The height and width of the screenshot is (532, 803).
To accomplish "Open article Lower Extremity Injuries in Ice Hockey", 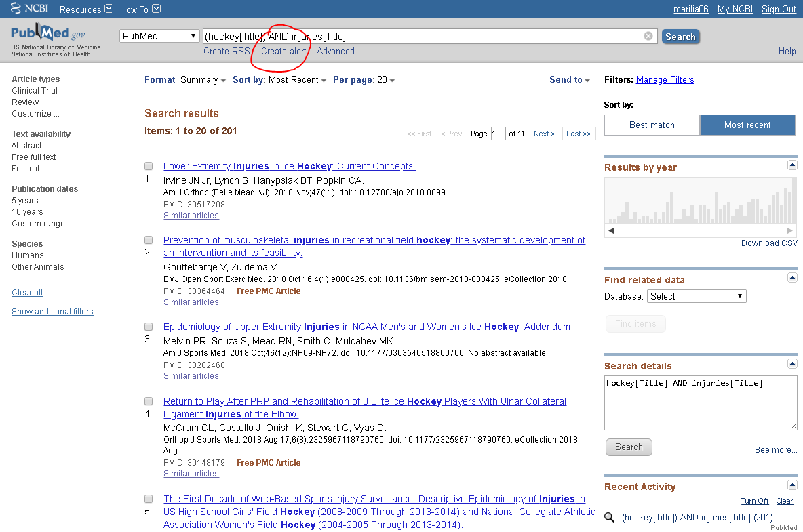I will pyautogui.click(x=290, y=166).
